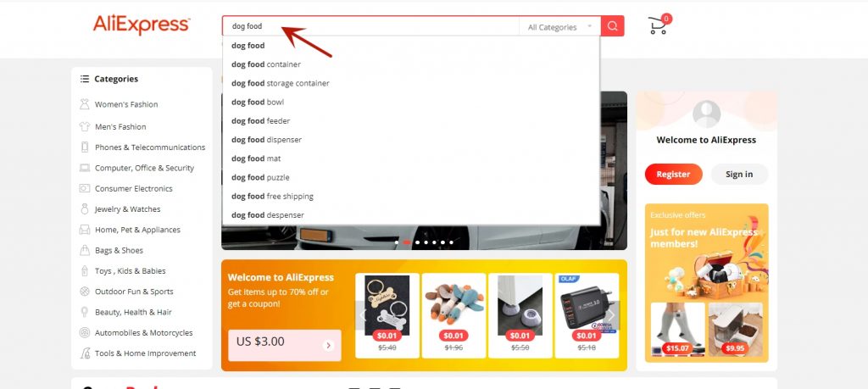Click the AliExpress logo
868x389 pixels.
click(142, 25)
